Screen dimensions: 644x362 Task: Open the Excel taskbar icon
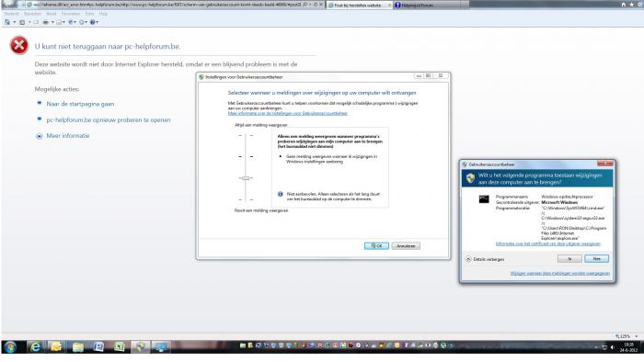(120, 347)
